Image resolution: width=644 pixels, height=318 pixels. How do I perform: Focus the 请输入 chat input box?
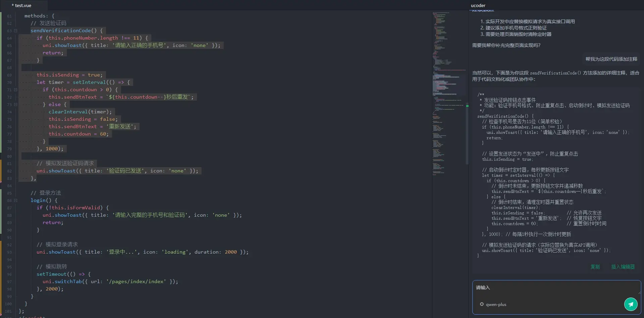[x=553, y=288]
